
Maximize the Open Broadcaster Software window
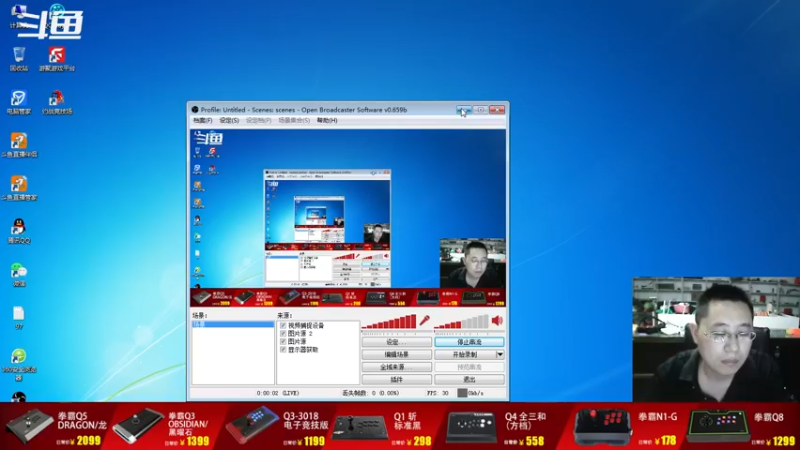click(480, 110)
